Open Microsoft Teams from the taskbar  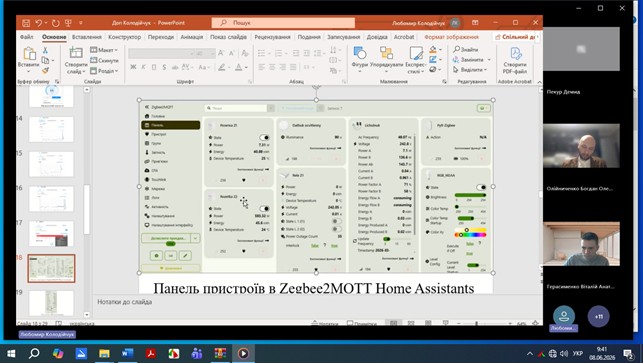coord(197,353)
